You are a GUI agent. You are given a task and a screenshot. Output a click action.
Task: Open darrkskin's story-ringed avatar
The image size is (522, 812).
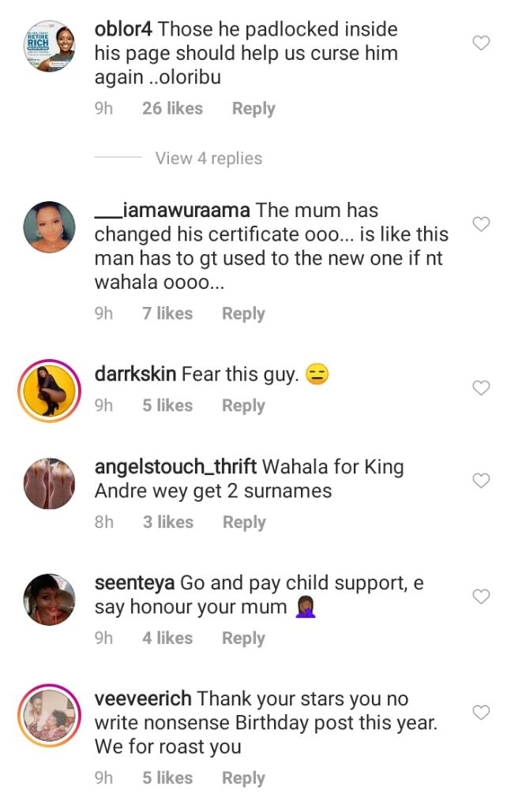point(50,391)
